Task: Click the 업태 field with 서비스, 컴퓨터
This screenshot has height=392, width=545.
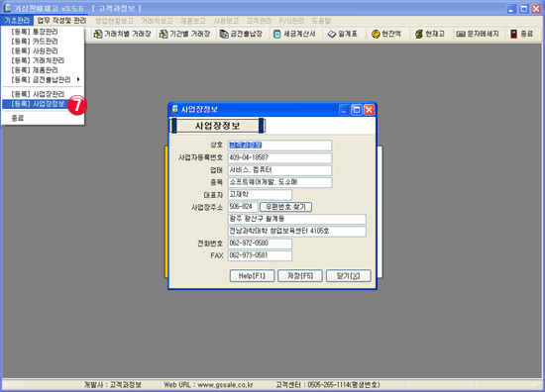Action: coord(279,170)
